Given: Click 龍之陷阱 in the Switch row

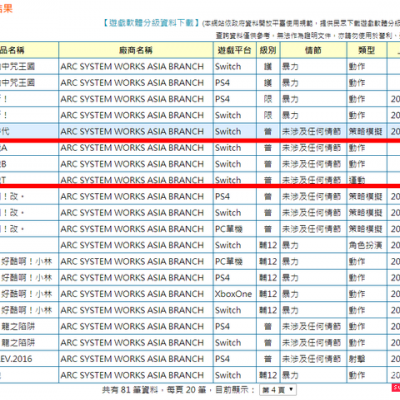Looking at the screenshot, I should pyautogui.click(x=18, y=343).
